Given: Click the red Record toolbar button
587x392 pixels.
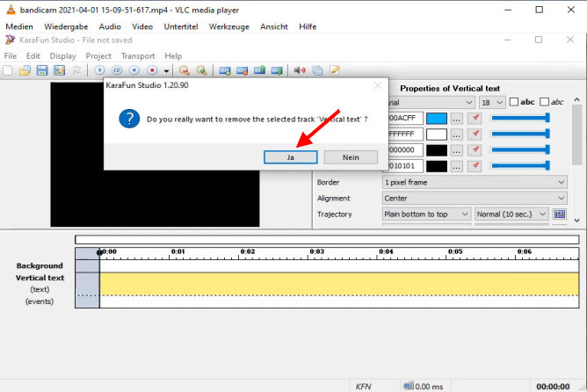Looking at the screenshot, I should 152,70.
